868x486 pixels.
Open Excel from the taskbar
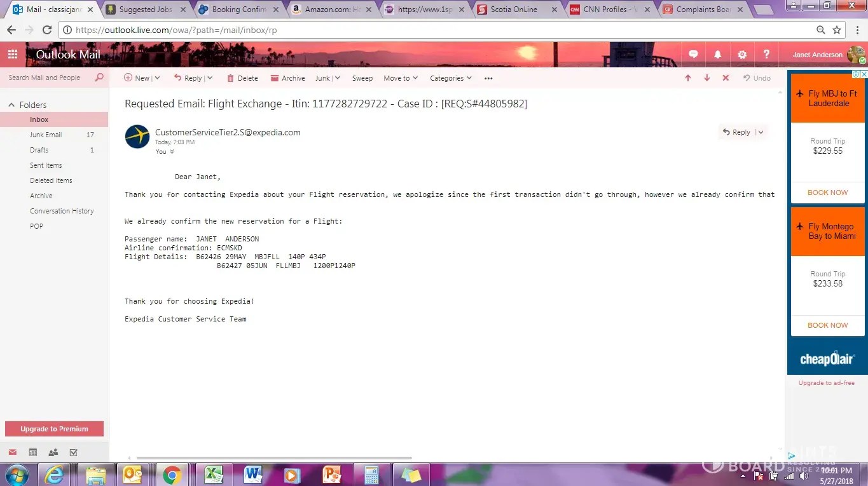pyautogui.click(x=212, y=475)
